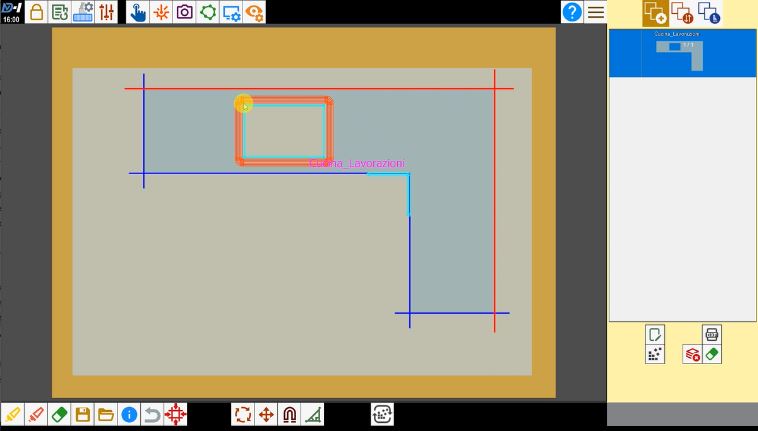Click the padlock lock icon
This screenshot has width=758, height=431.
[36, 12]
